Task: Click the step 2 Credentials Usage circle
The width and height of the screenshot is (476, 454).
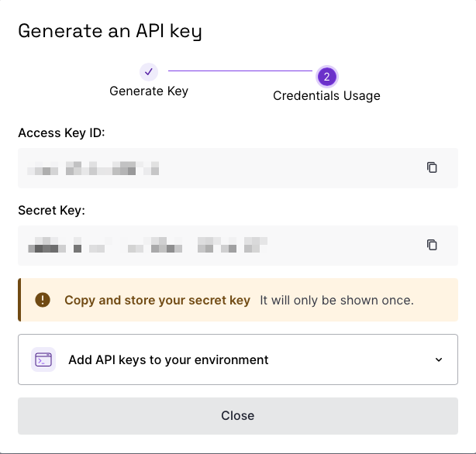Action: coord(326,76)
